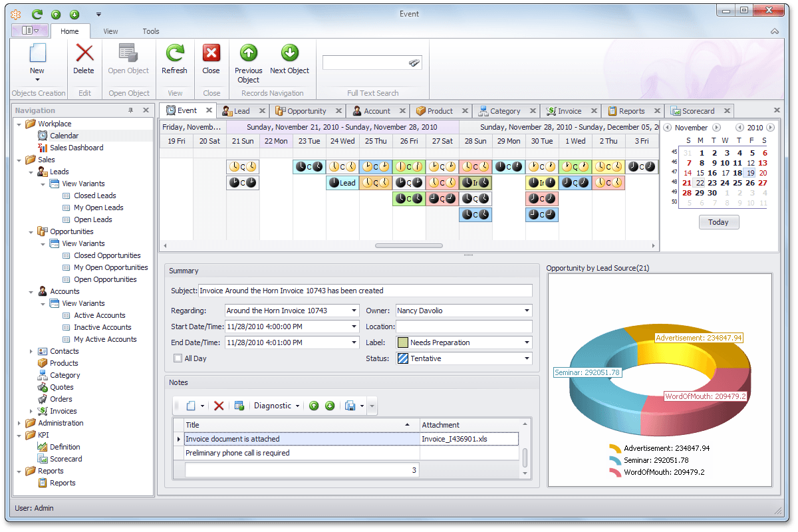Open the Label dropdown showing Needs Preparation
The height and width of the screenshot is (532, 798).
[527, 342]
